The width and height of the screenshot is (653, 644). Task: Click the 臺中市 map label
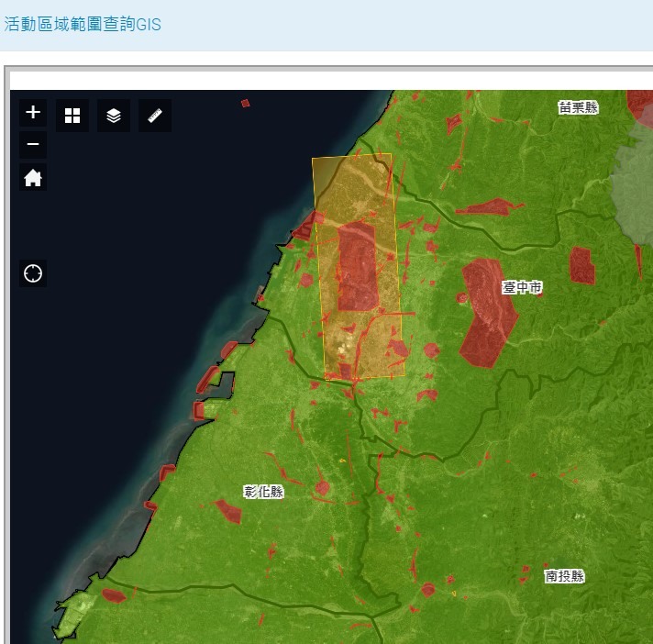coord(522,287)
